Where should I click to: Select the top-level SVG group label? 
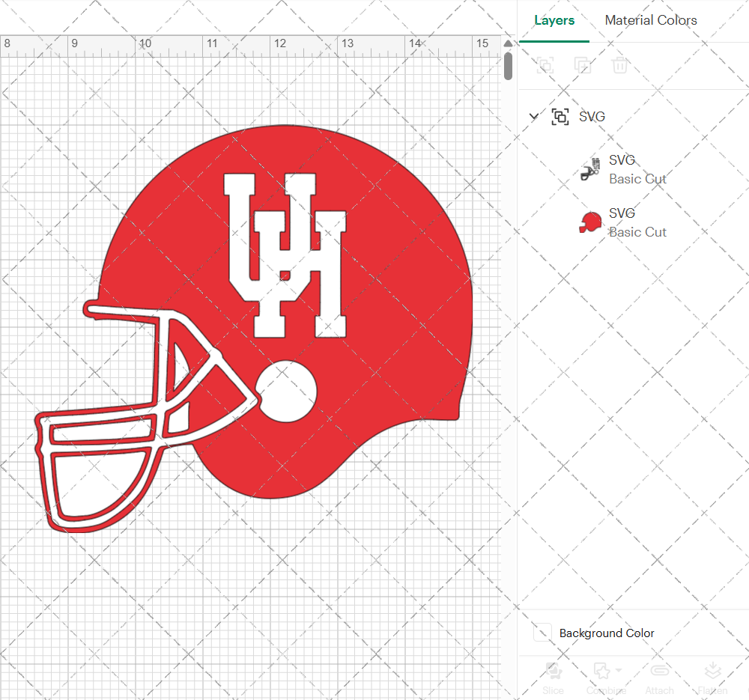coord(592,117)
